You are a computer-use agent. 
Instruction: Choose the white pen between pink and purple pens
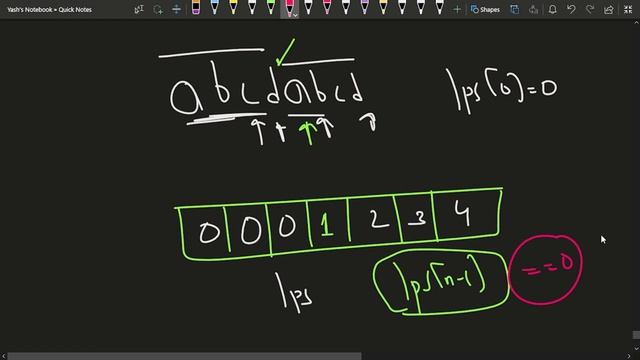346,8
